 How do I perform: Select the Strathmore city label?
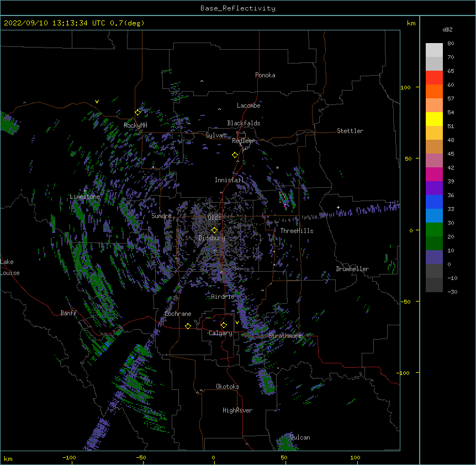(x=285, y=336)
